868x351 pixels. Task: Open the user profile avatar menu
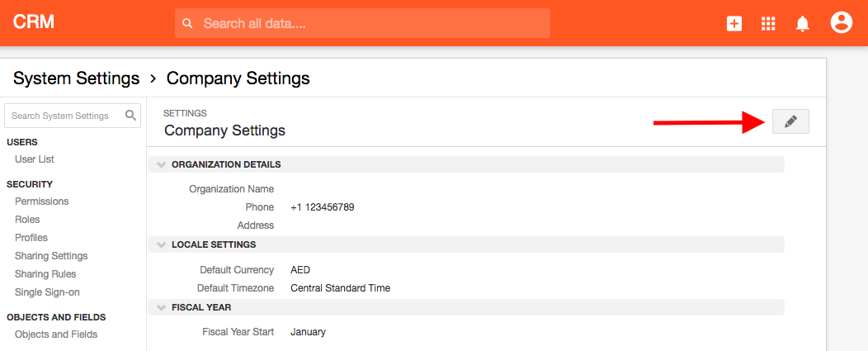(842, 23)
